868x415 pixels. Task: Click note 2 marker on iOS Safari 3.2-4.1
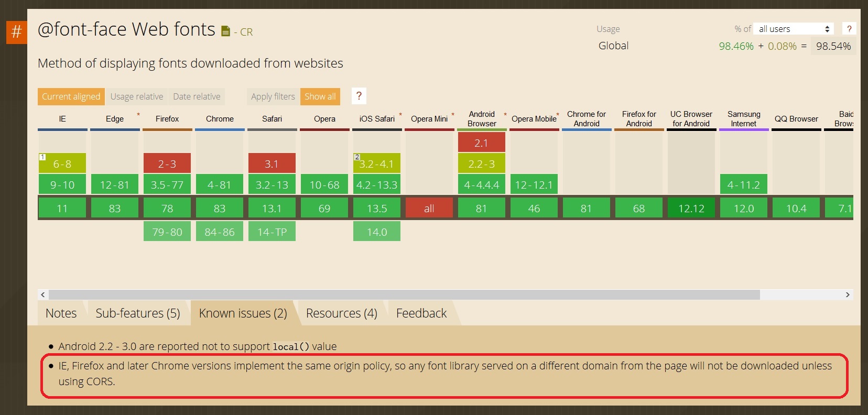click(357, 157)
